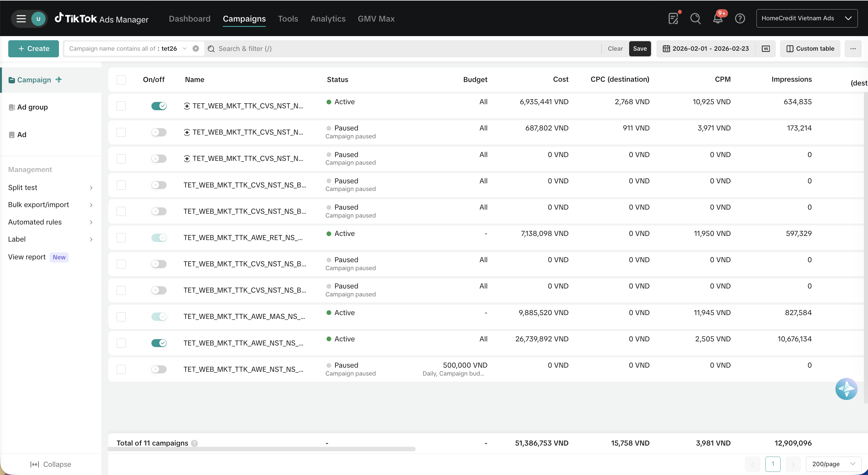Viewport: 868px width, 475px height.
Task: Check the select-all campaigns header checkbox
Action: click(x=121, y=80)
